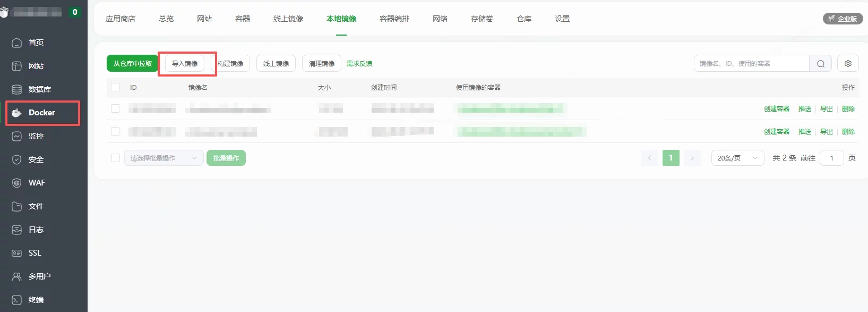Click the 大小 column header
This screenshot has width=868, height=312.
pos(324,87)
